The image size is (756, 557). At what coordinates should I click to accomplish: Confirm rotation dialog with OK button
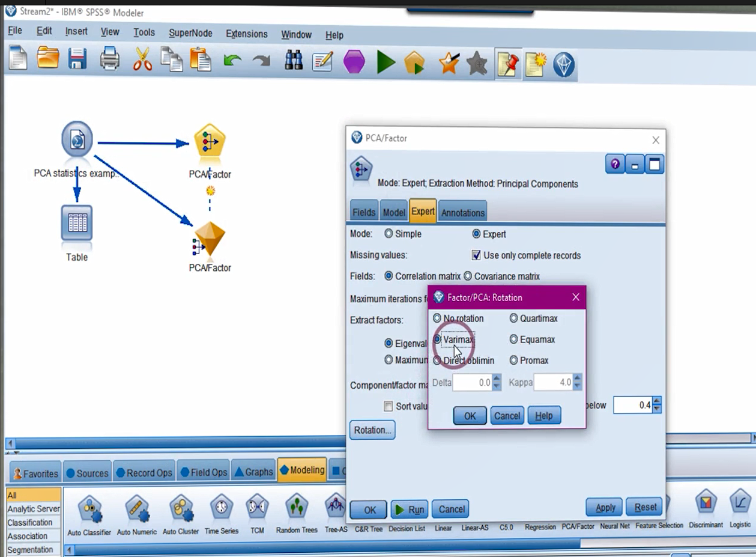coord(470,416)
